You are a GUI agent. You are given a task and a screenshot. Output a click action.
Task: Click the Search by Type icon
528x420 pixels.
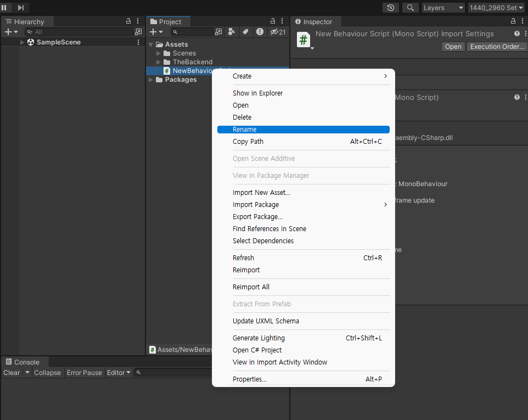[x=232, y=32]
